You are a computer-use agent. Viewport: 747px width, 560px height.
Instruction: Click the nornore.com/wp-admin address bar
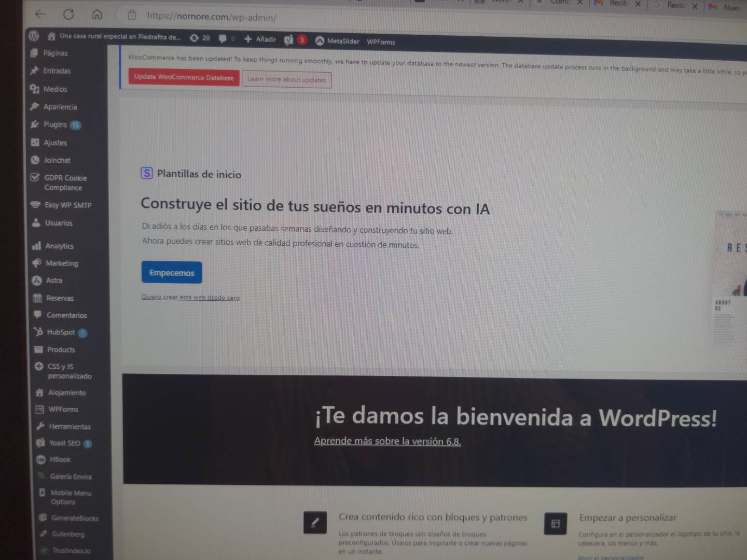tap(211, 17)
